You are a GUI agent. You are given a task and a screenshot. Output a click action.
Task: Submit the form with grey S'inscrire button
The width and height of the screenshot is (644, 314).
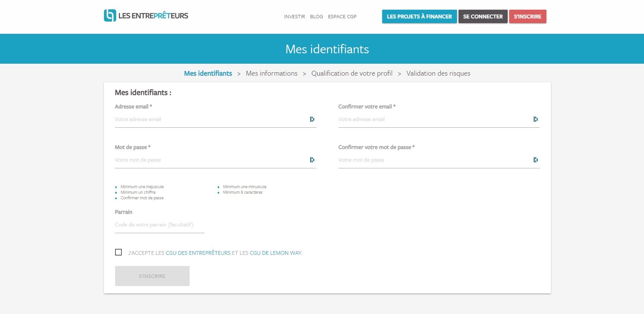152,276
